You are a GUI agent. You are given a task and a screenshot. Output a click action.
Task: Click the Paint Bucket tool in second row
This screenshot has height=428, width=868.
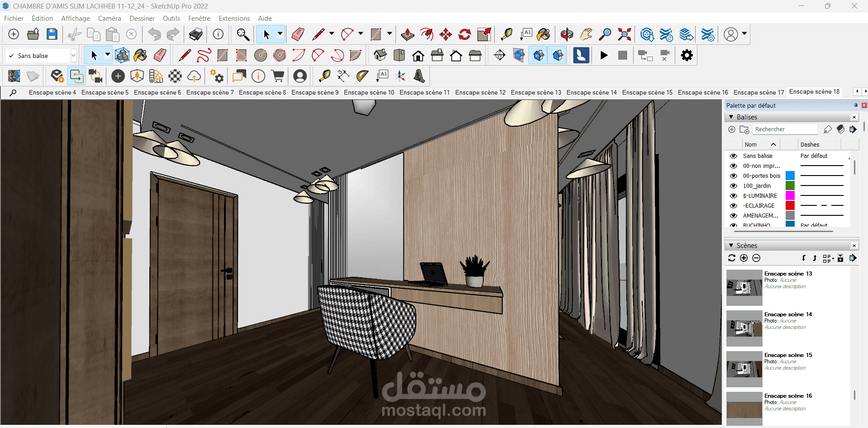pos(140,55)
